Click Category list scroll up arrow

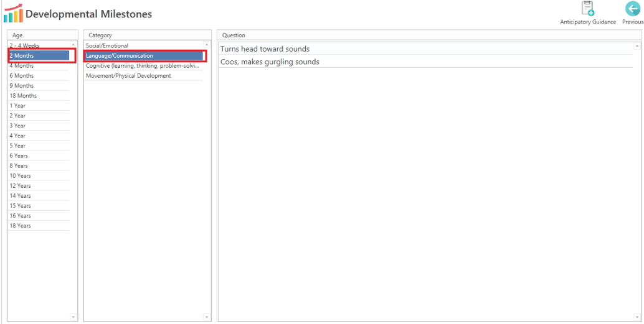pos(207,44)
